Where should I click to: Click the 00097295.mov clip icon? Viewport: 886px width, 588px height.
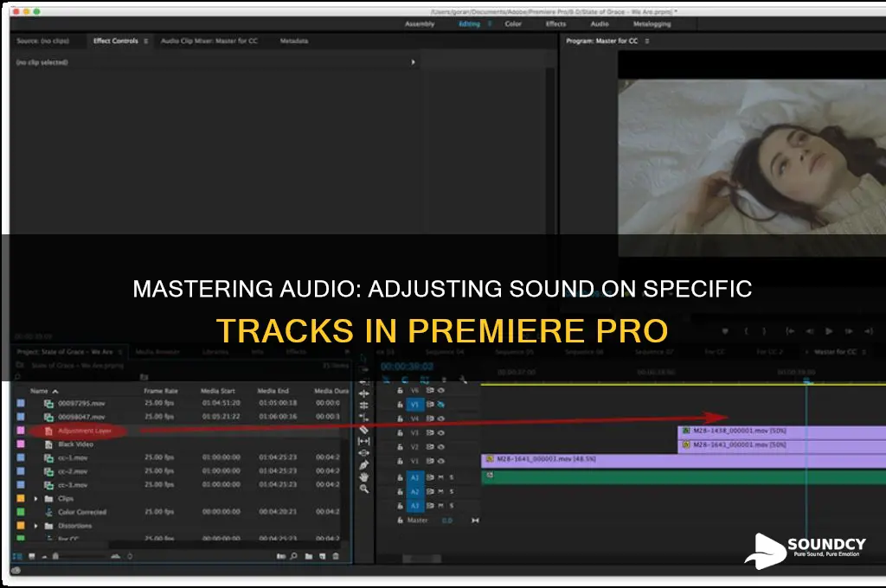(48, 403)
